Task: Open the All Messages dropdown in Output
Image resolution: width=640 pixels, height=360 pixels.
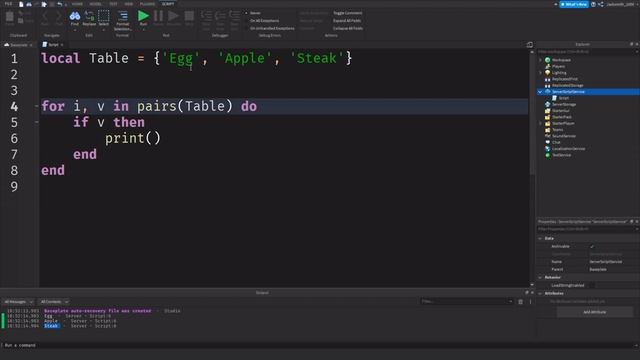Action: pos(18,302)
